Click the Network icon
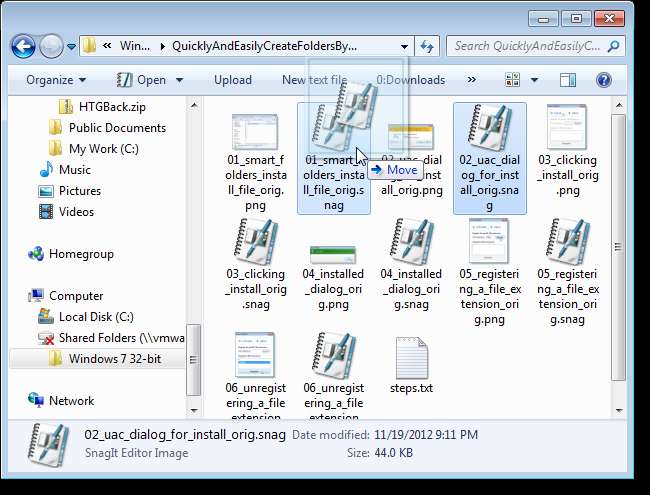650x495 pixels. (36, 400)
